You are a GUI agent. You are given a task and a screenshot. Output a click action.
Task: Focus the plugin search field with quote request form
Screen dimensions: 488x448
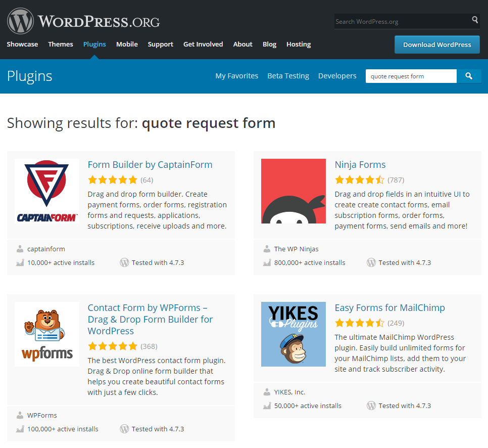tap(411, 76)
